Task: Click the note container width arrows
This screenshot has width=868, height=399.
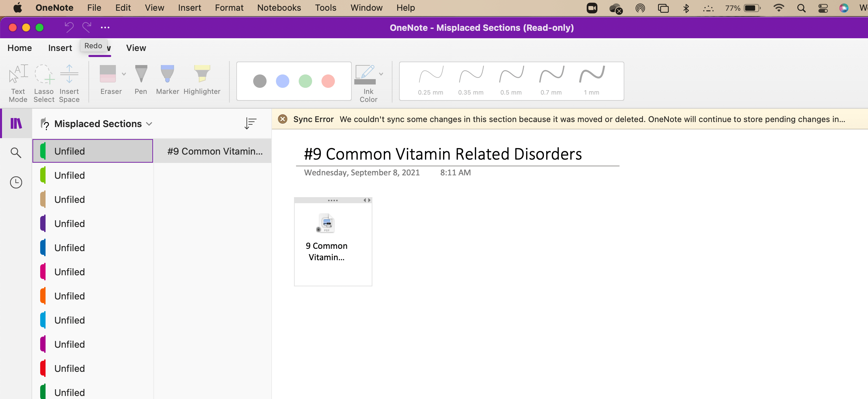Action: point(367,201)
